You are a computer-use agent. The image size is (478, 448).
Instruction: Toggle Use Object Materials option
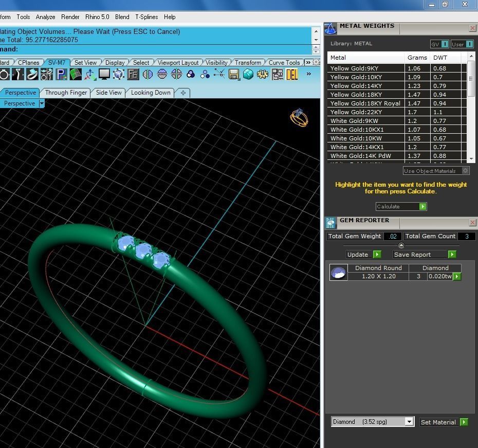click(436, 171)
